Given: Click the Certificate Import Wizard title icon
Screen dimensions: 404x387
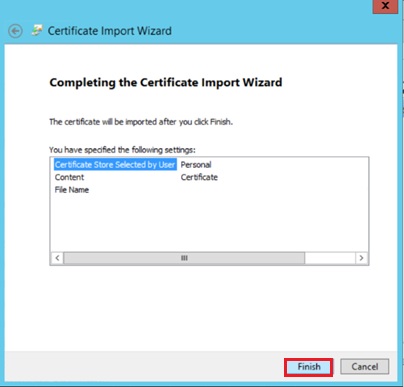Looking at the screenshot, I should [x=37, y=30].
